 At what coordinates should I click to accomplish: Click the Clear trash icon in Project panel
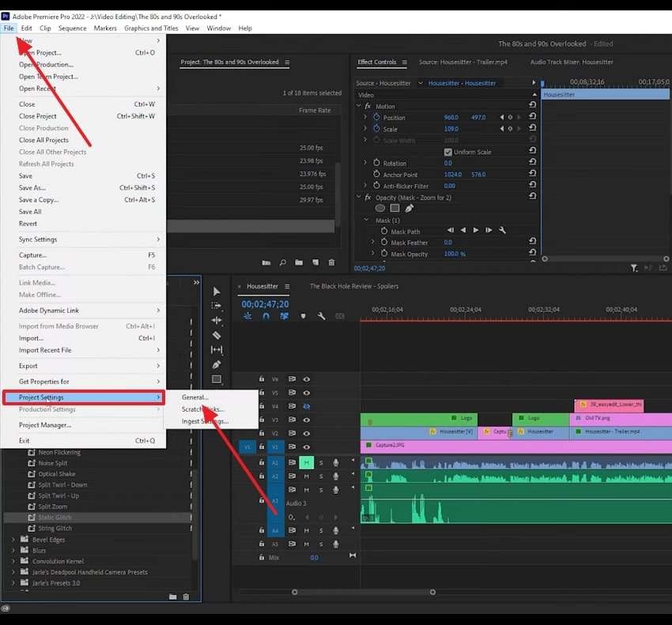[331, 262]
